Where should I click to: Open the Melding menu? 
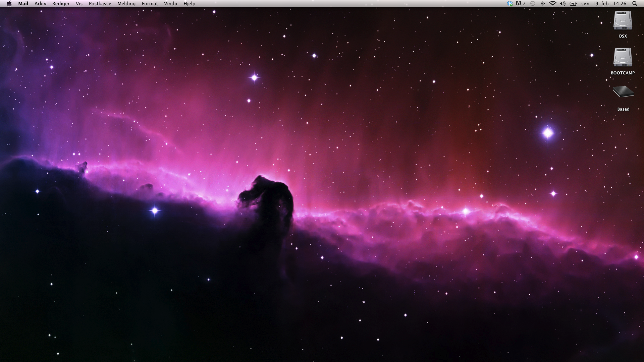click(126, 4)
